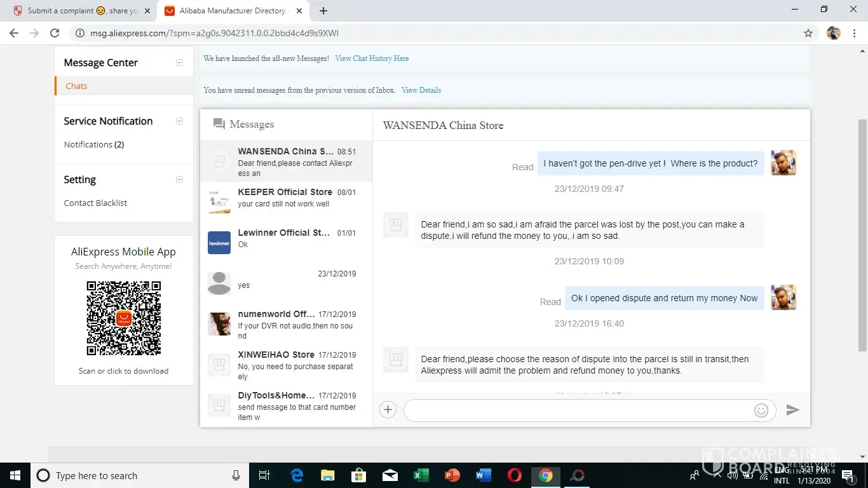Click the plus attachment icon in chat
This screenshot has height=488, width=868.
(x=388, y=410)
